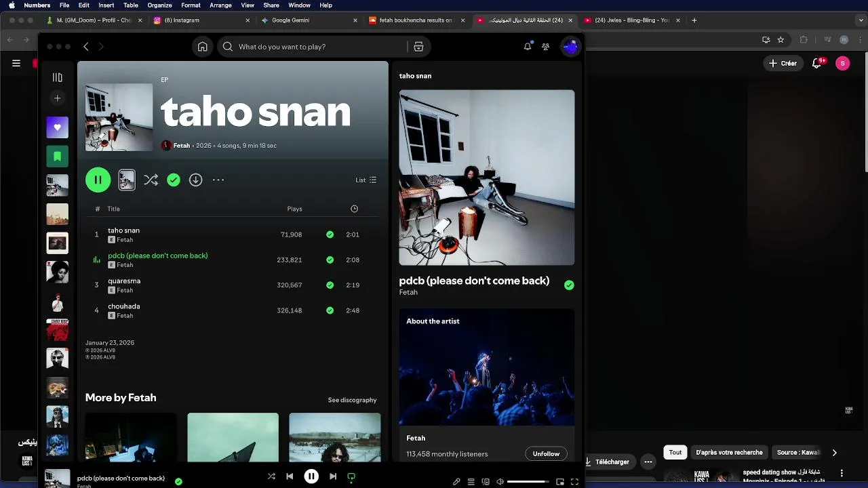The image size is (868, 488).
Task: Go to Spotify Home icon
Action: pos(202,47)
